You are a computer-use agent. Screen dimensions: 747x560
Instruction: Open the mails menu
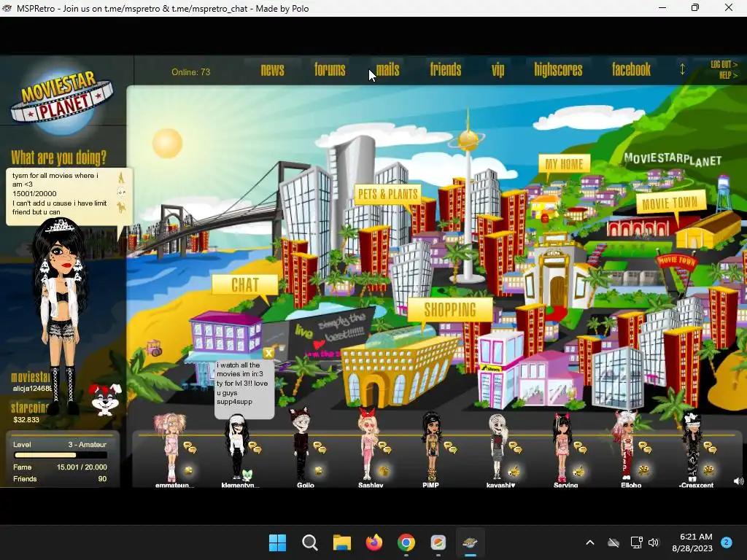tap(388, 70)
